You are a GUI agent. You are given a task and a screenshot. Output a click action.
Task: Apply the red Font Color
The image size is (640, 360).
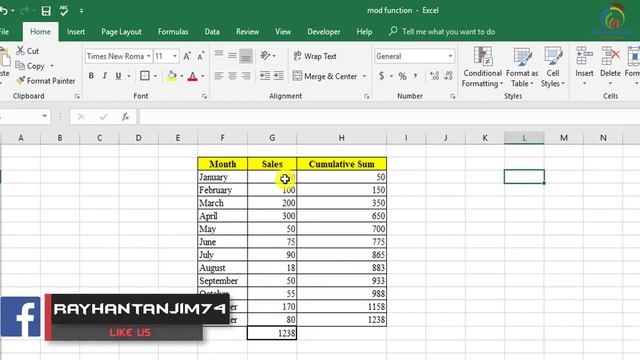[x=193, y=76]
